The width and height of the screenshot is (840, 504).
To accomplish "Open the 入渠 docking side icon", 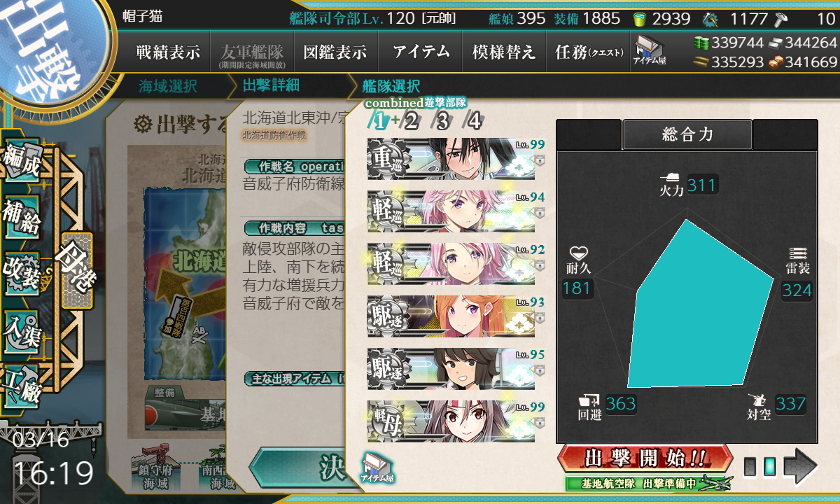I will tap(22, 328).
